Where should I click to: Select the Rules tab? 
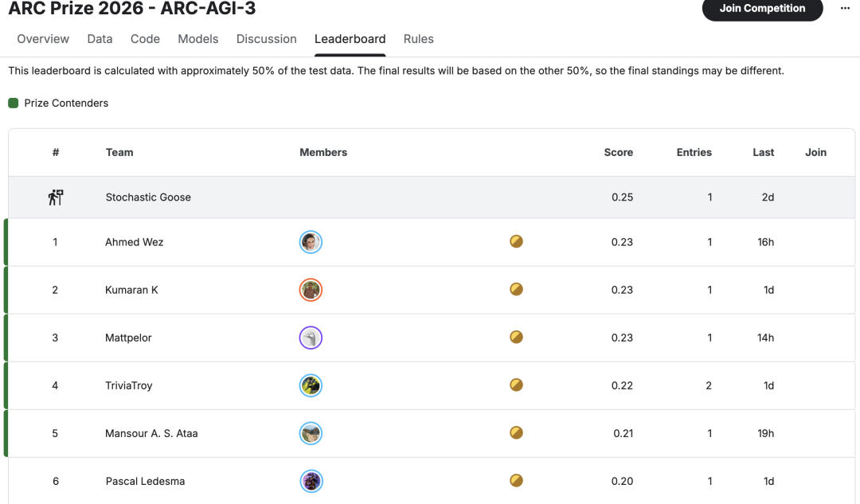point(418,39)
